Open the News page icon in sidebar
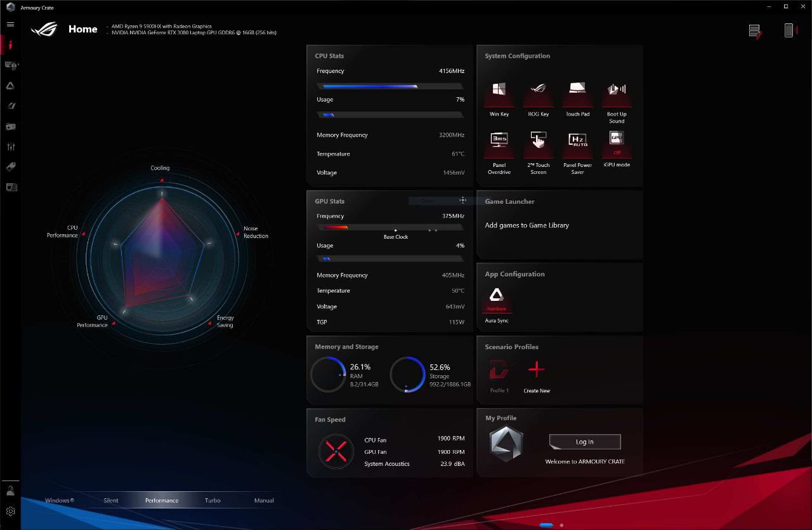Image resolution: width=812 pixels, height=530 pixels. coord(11,187)
